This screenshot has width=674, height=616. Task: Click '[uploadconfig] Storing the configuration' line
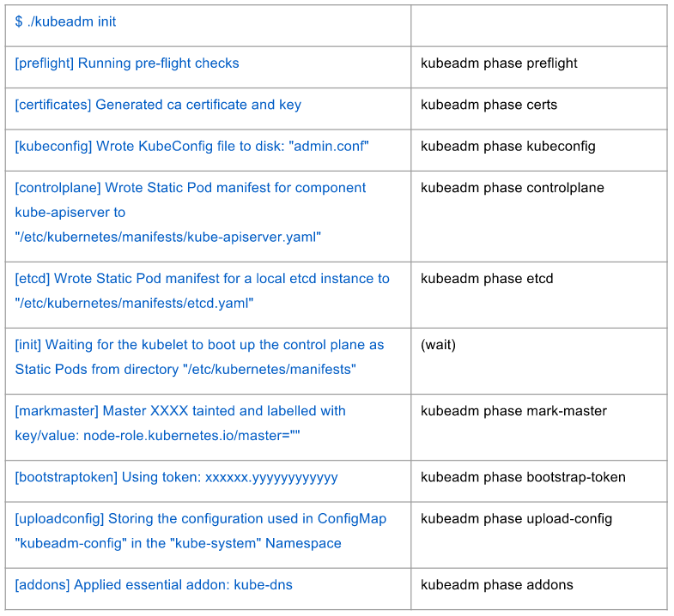point(200,519)
